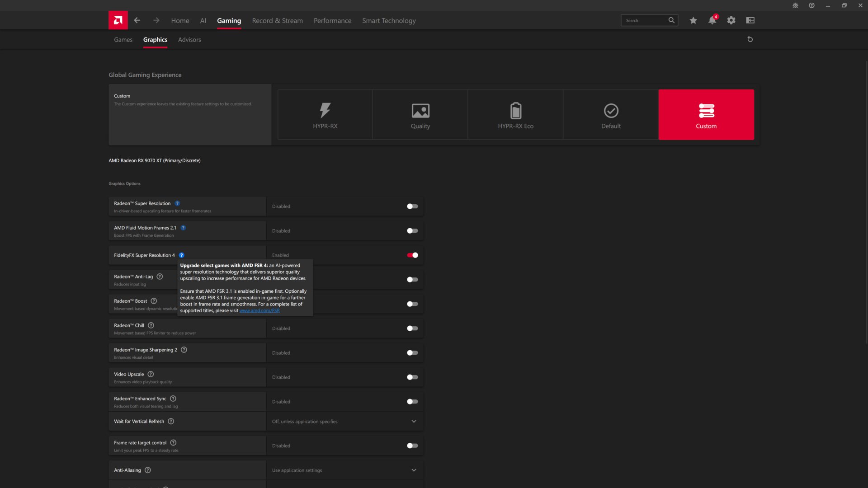Screen dimensions: 868x488
Task: Select the Gaming tab
Action: click(x=229, y=21)
